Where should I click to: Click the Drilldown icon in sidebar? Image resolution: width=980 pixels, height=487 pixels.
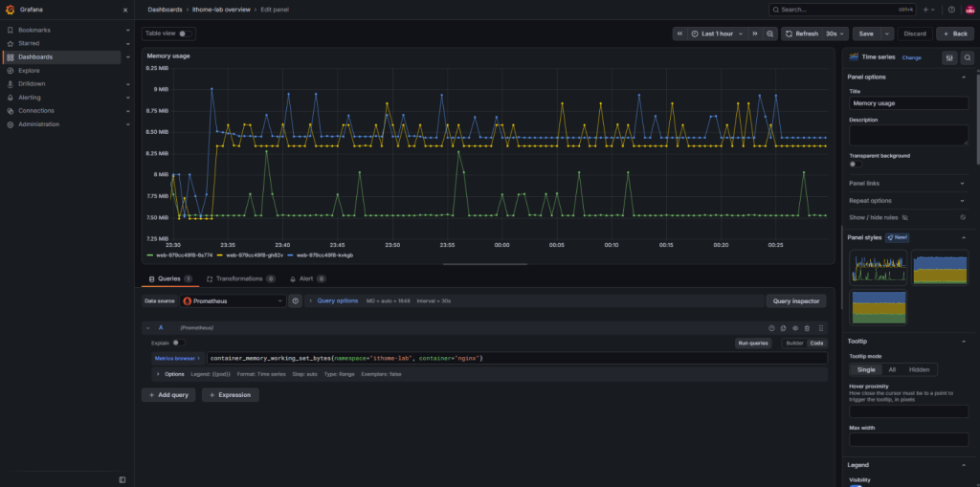(x=10, y=84)
